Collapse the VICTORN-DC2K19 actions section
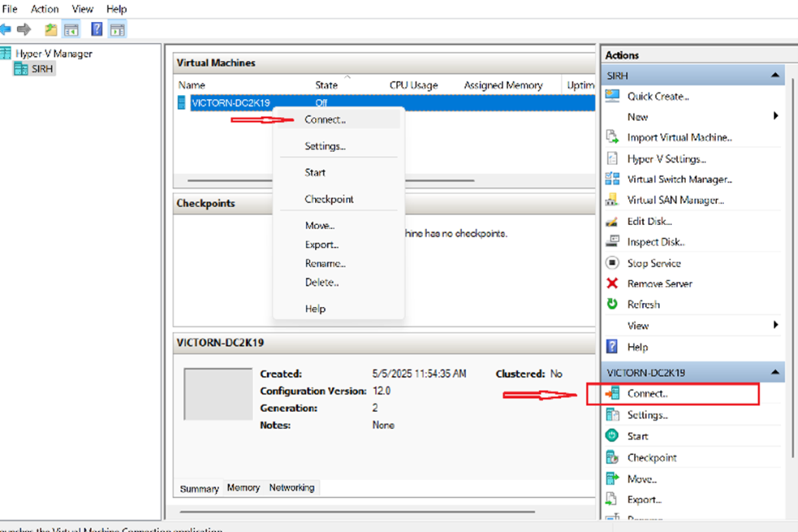Screen dimensions: 798x532 click(x=775, y=372)
